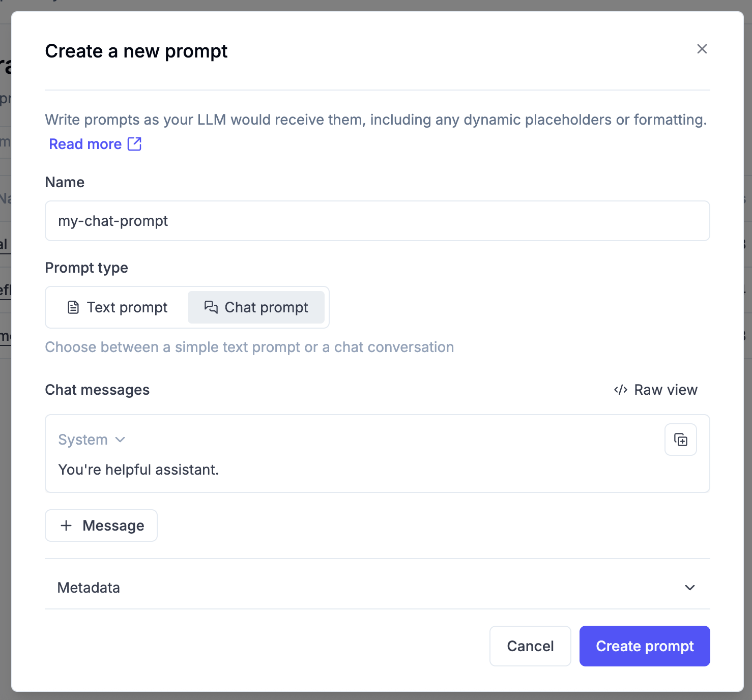Click the speech bubbles icon on Chat prompt
The height and width of the screenshot is (700, 752).
211,307
